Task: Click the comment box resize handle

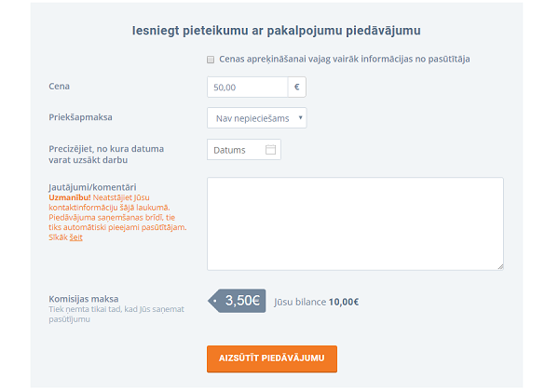Action: pos(499,266)
